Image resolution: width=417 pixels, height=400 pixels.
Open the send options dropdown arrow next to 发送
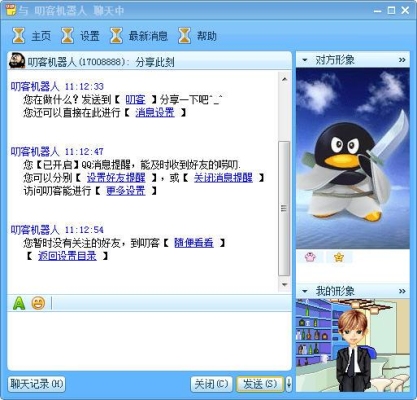pyautogui.click(x=289, y=384)
